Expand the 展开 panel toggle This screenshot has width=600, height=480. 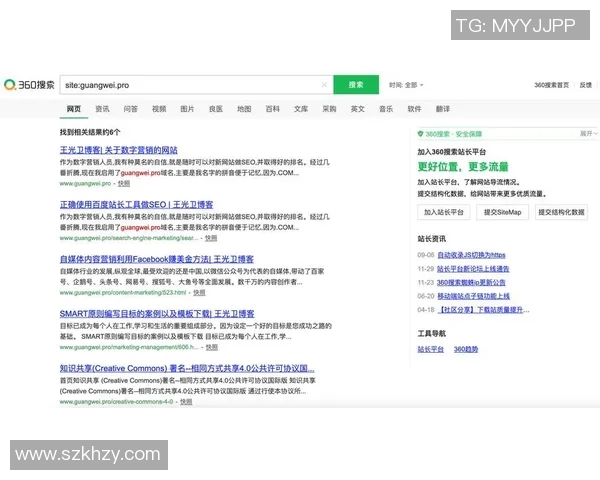click(588, 133)
